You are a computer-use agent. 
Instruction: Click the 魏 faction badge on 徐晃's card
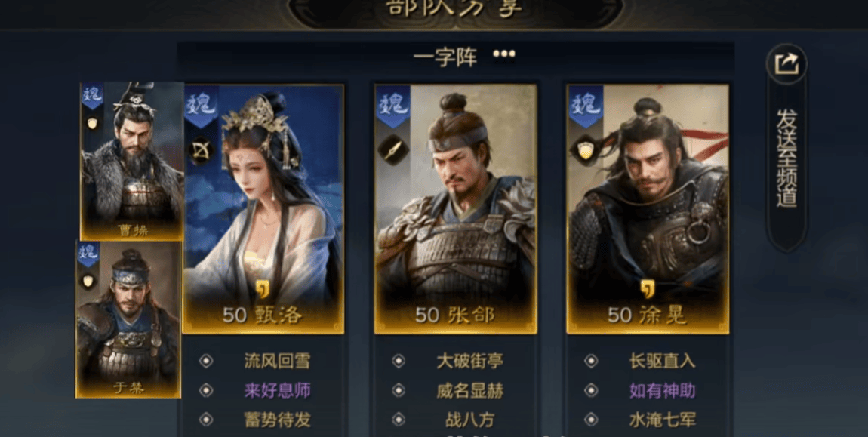pos(585,106)
